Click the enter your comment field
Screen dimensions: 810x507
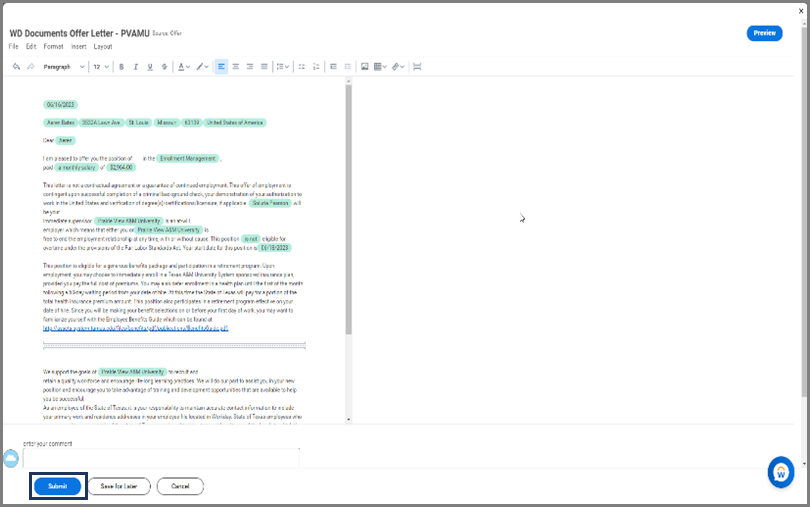pyautogui.click(x=160, y=458)
